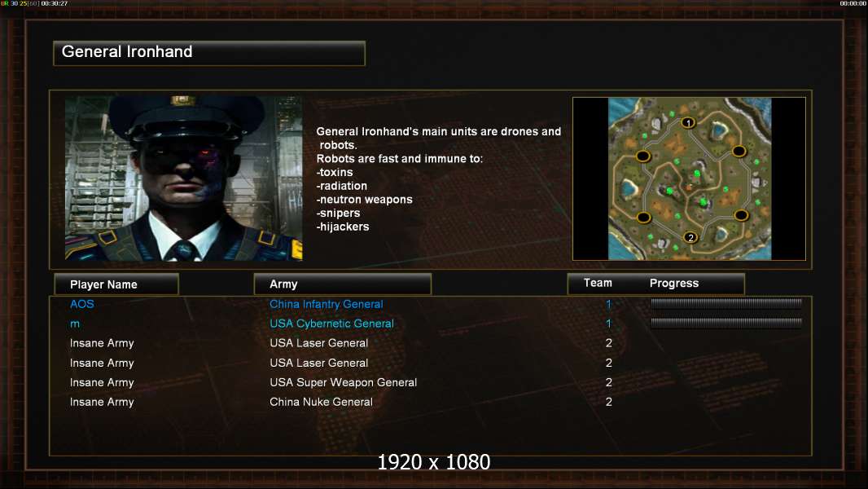The width and height of the screenshot is (868, 489).
Task: Click the Army column header
Action: tap(342, 284)
